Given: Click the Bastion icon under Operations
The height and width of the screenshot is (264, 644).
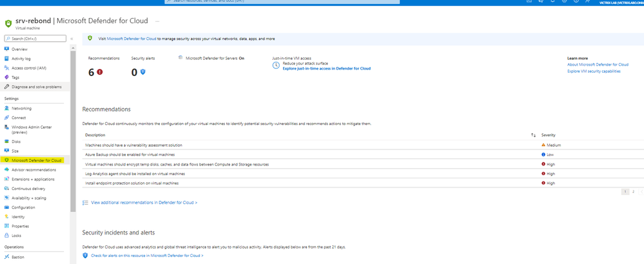Looking at the screenshot, I should coord(6,257).
